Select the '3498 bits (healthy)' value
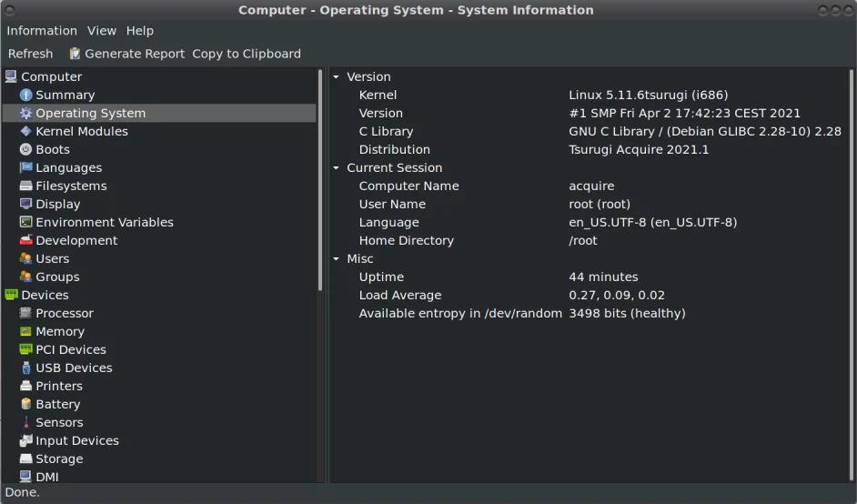The height and width of the screenshot is (504, 857). click(628, 313)
